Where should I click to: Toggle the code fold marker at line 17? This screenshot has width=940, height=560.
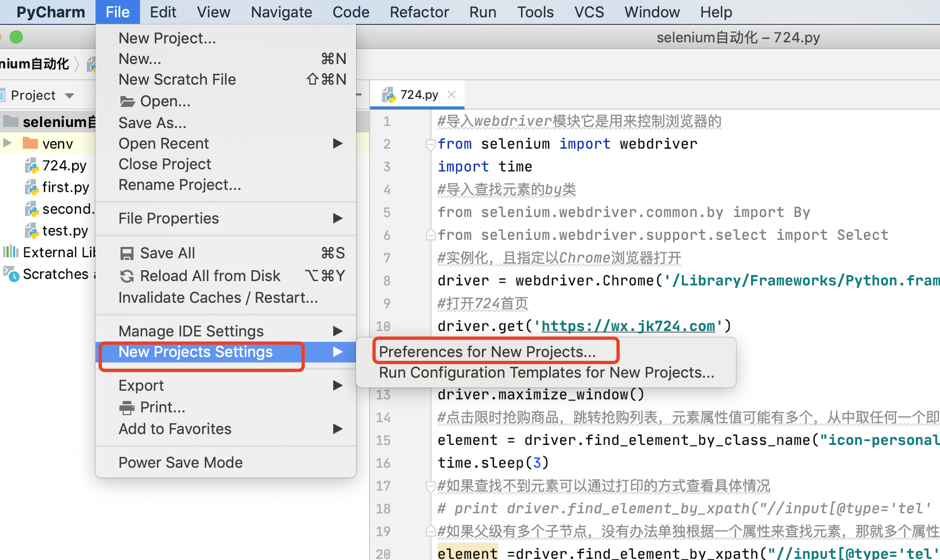[431, 486]
